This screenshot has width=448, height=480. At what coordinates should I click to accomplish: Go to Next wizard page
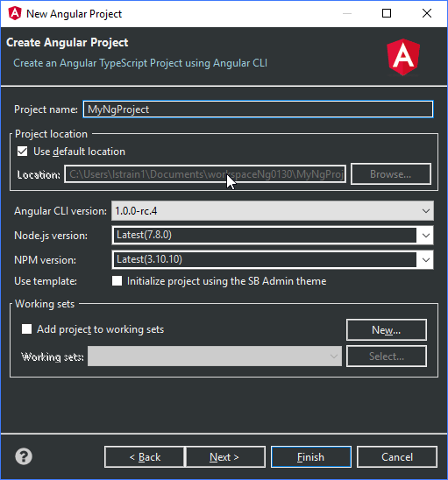pos(224,456)
